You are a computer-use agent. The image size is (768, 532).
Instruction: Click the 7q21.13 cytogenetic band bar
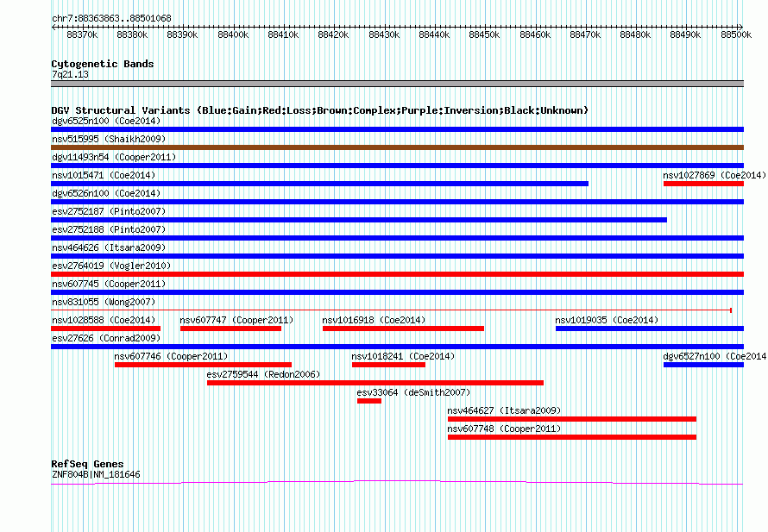click(397, 84)
